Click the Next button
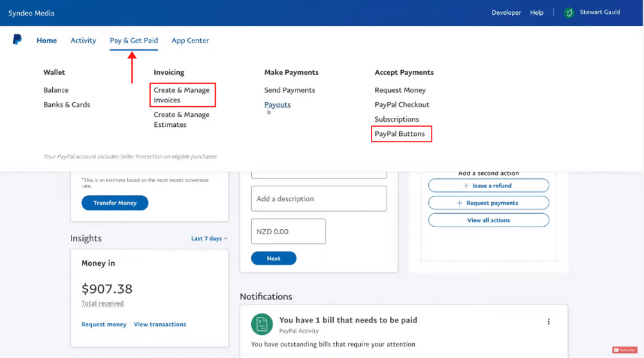 274,258
